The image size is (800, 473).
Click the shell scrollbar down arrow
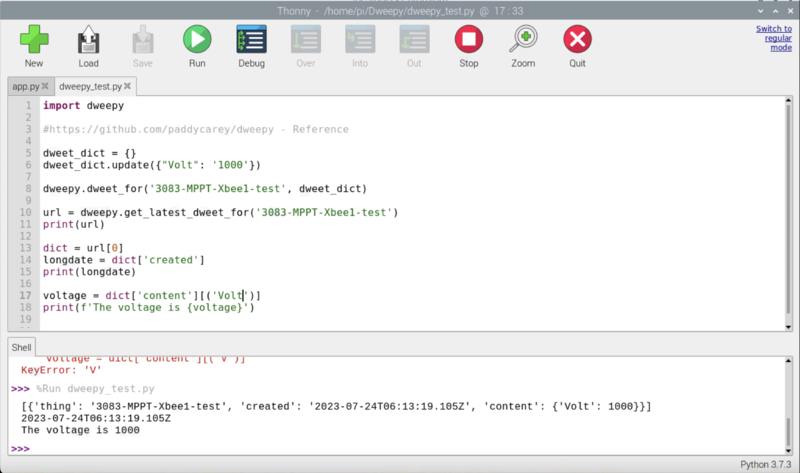(788, 451)
